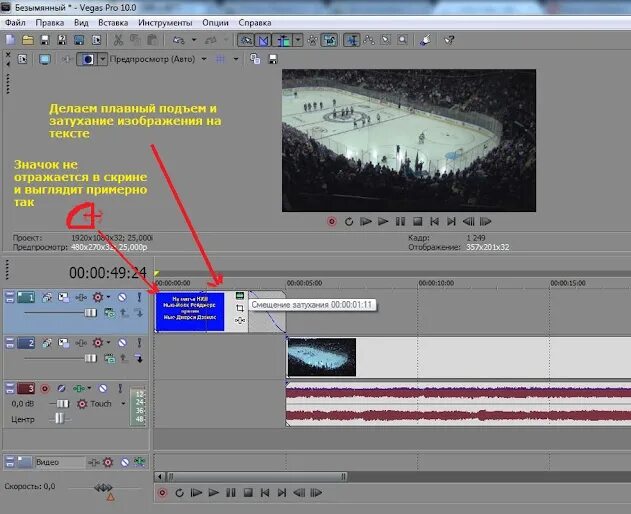
Task: Open the Инструменты menu
Action: [x=165, y=23]
